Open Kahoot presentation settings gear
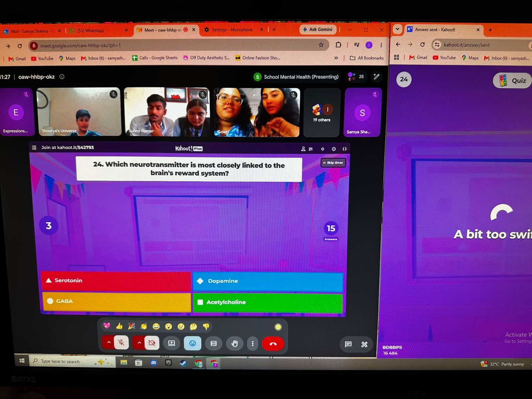Image resolution: width=532 pixels, height=399 pixels. click(333, 149)
